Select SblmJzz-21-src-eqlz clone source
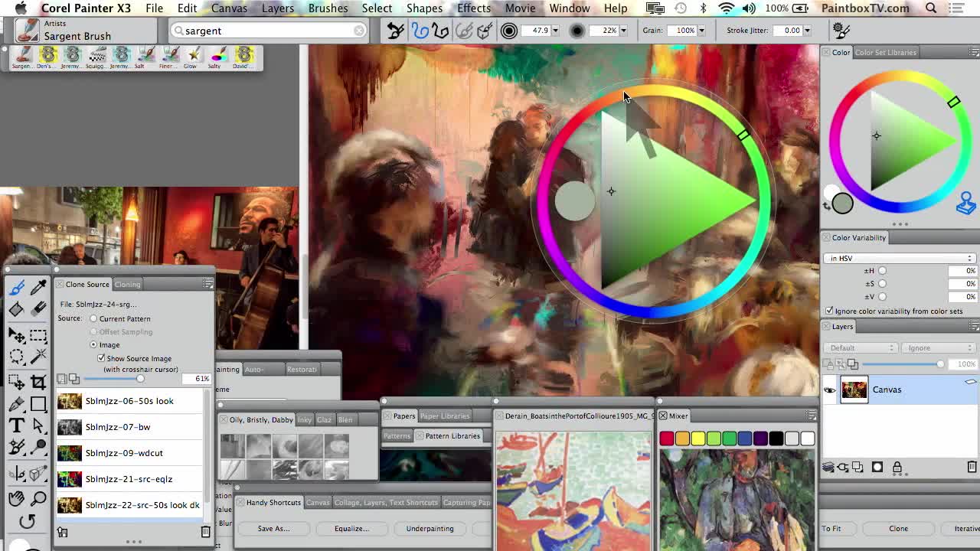Screen dimensions: 980x551 pos(131,479)
